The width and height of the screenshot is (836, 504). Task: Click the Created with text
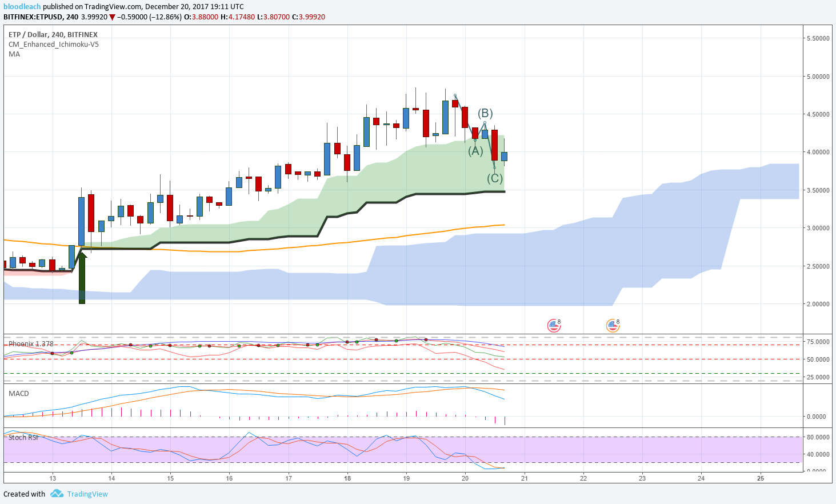pos(24,494)
